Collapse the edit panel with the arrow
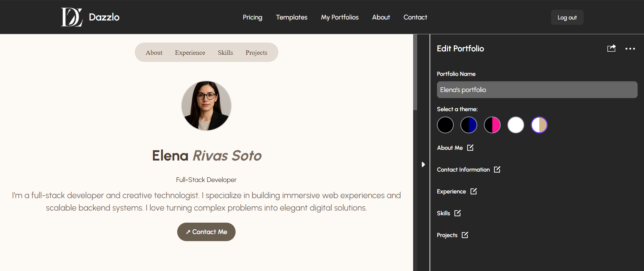This screenshot has width=644, height=271. pyautogui.click(x=423, y=164)
